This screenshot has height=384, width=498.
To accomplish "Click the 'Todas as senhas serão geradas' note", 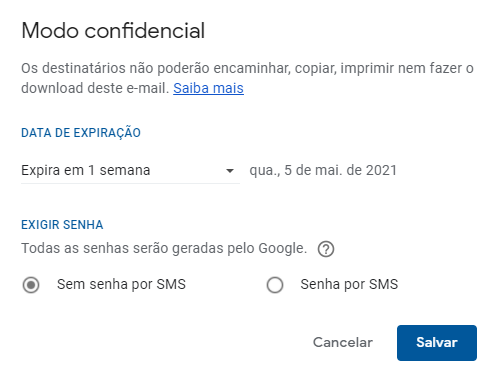I will 164,249.
